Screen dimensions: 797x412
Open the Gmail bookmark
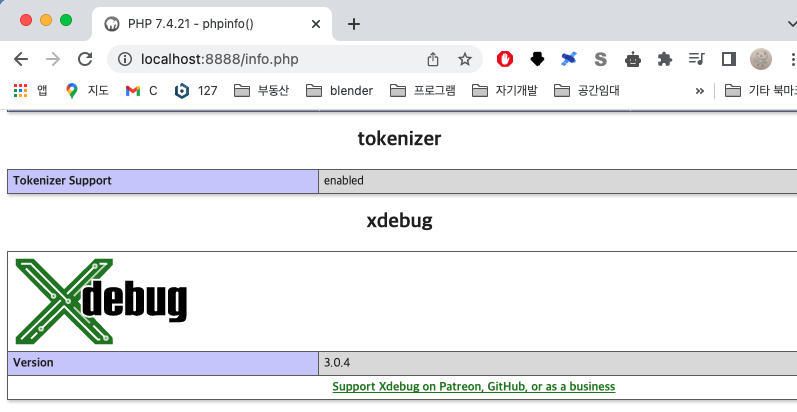pos(141,90)
